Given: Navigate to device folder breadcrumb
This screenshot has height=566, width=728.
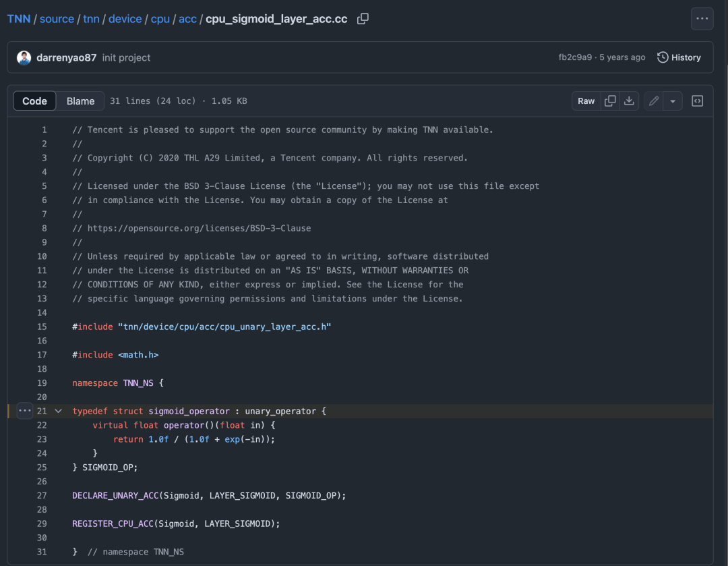Looking at the screenshot, I should [125, 19].
